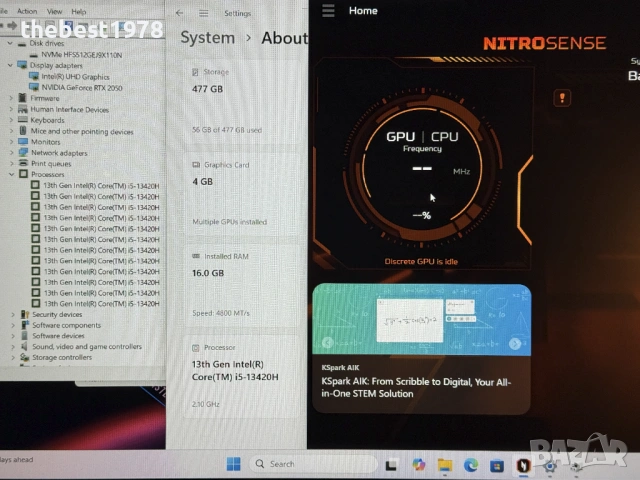
Task: Select NVMe HFS512GEJ9X110N disk entry
Action: [81, 55]
